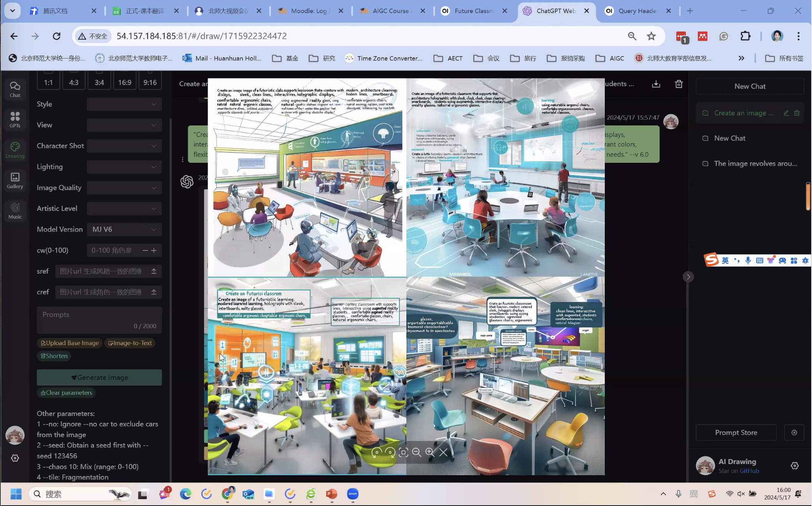Close the image preview overlay
Viewport: 812px width, 506px height.
coord(443,453)
